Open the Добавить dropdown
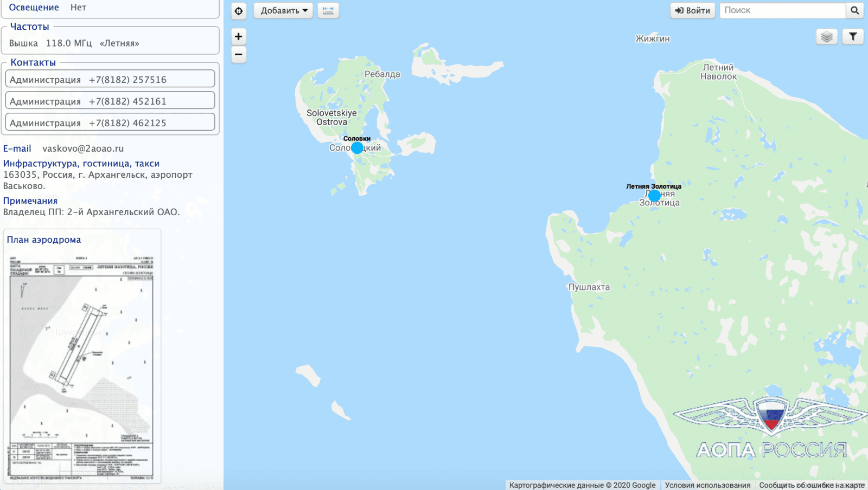This screenshot has width=868, height=490. click(283, 10)
